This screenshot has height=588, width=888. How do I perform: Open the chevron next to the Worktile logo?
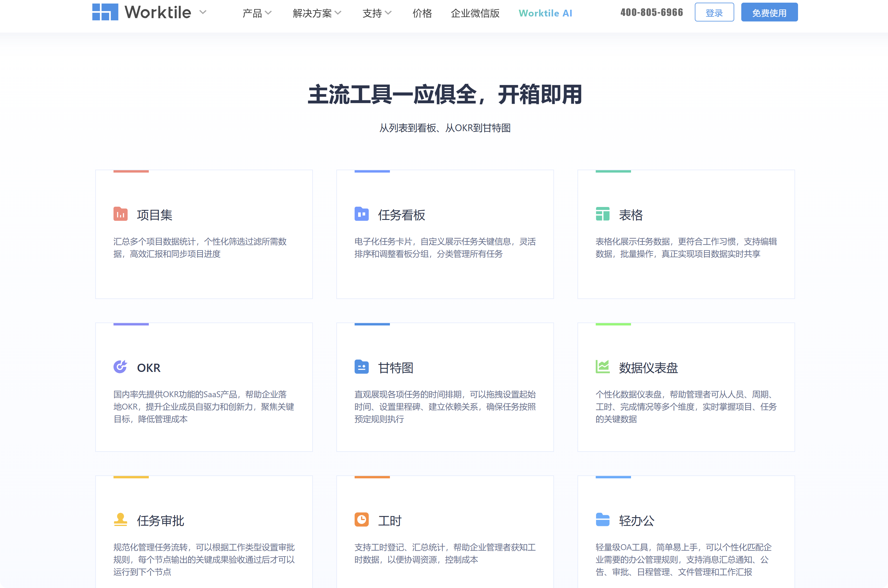pos(203,12)
